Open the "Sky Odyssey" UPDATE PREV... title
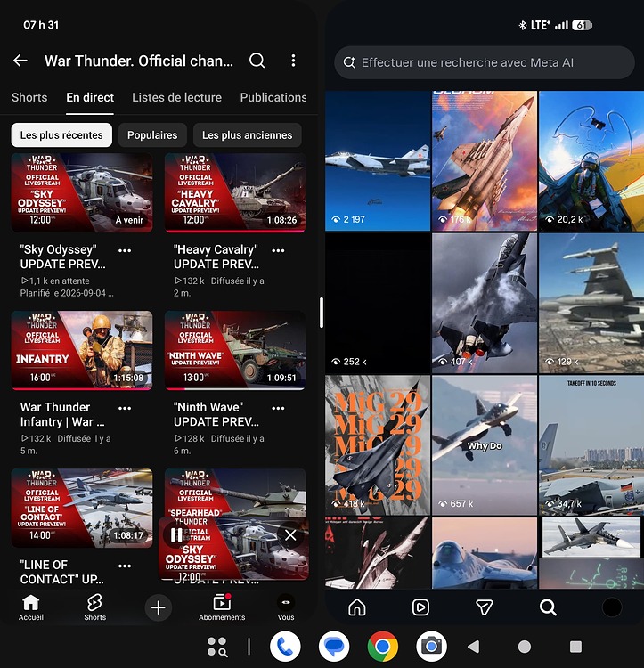Screen dimensions: 644x668 [x=62, y=257]
